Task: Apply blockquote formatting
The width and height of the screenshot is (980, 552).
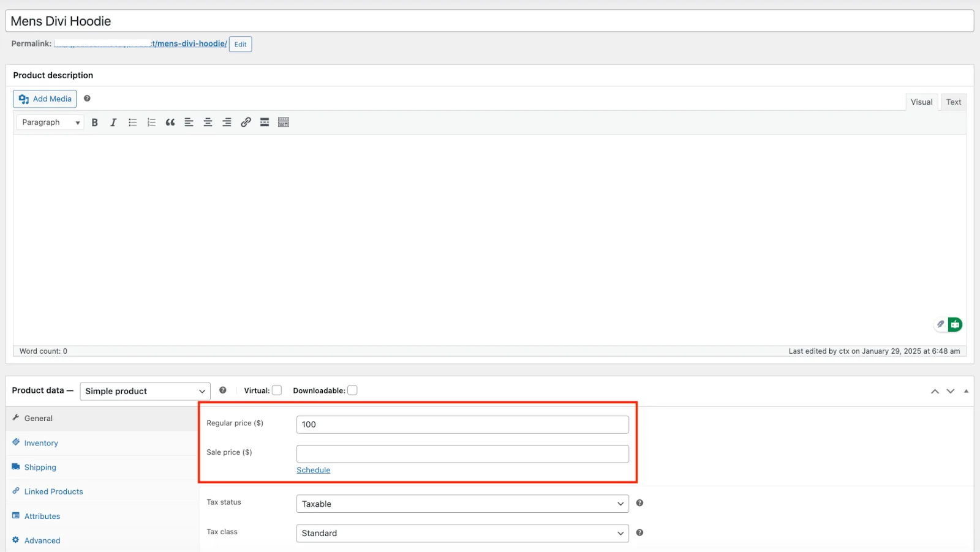Action: coord(170,122)
